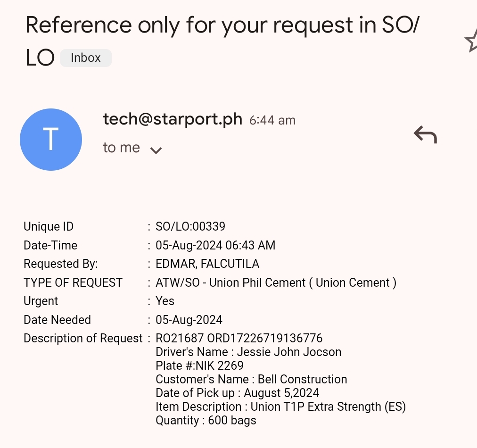The width and height of the screenshot is (477, 448).
Task: Expand recipient details chevron
Action: tap(156, 150)
